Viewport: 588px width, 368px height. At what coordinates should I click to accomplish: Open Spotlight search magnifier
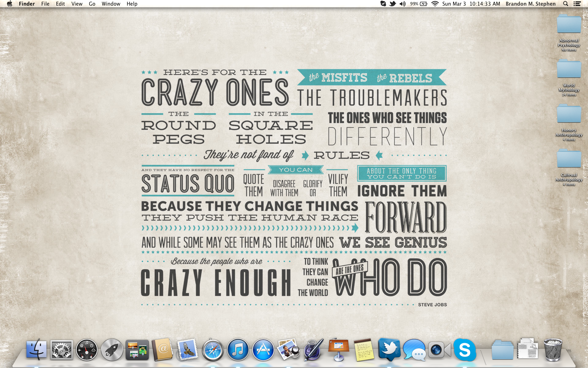coord(566,4)
